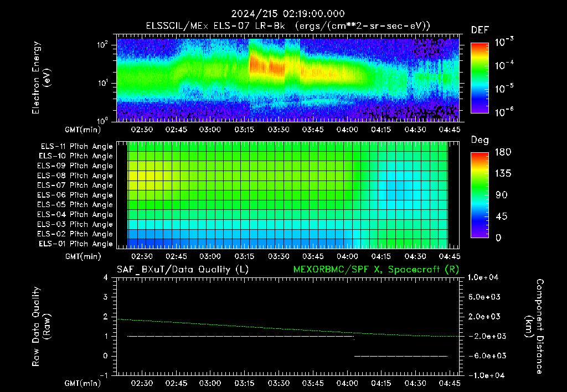
Task: Click the Deg color bar label
Action: click(480, 140)
